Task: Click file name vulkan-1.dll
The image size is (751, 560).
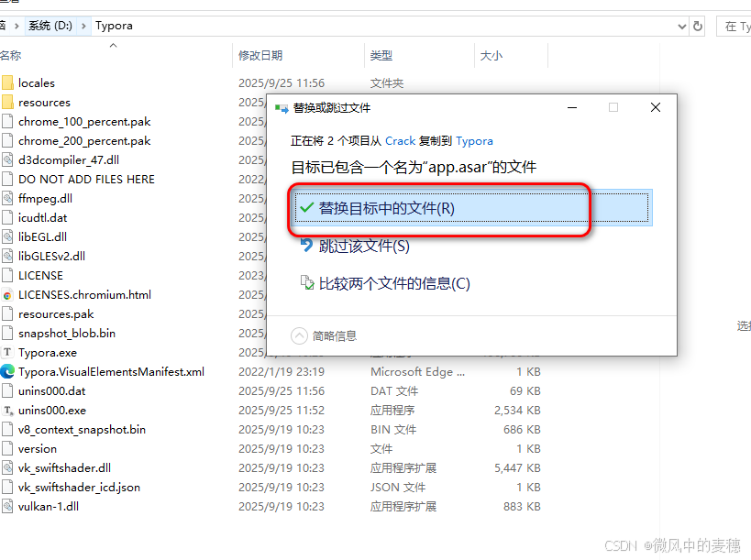Action: click(49, 507)
